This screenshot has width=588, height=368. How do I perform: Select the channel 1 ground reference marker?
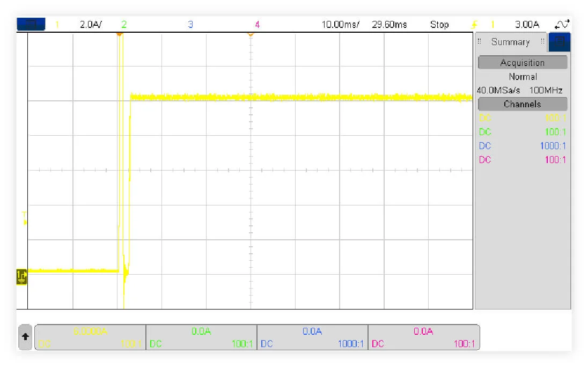[x=21, y=275]
